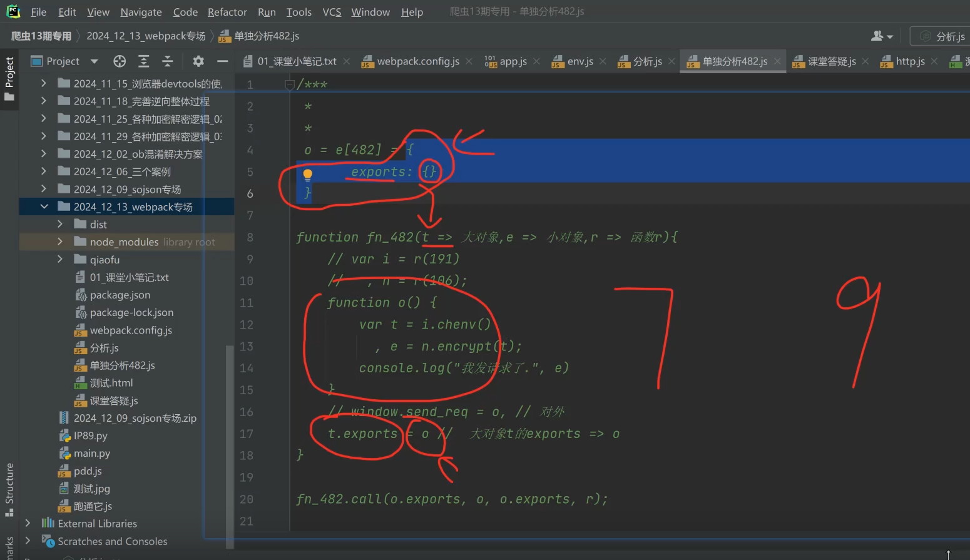Click the lightbulb intention icon

pyautogui.click(x=307, y=175)
